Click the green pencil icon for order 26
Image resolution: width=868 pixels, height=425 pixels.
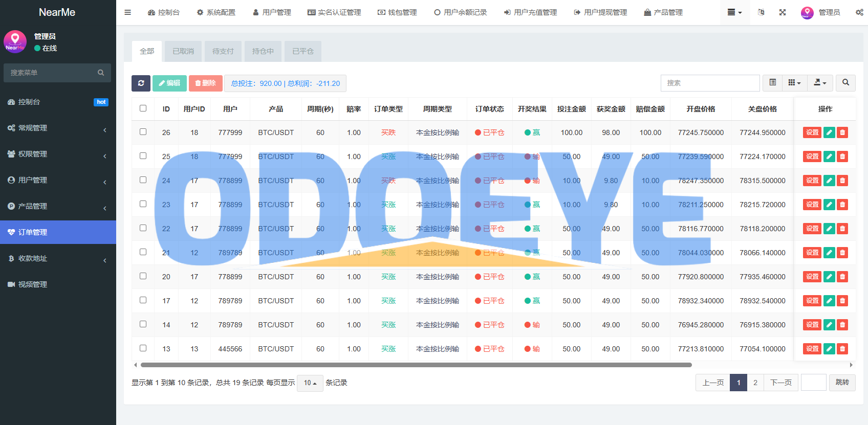[x=829, y=132]
